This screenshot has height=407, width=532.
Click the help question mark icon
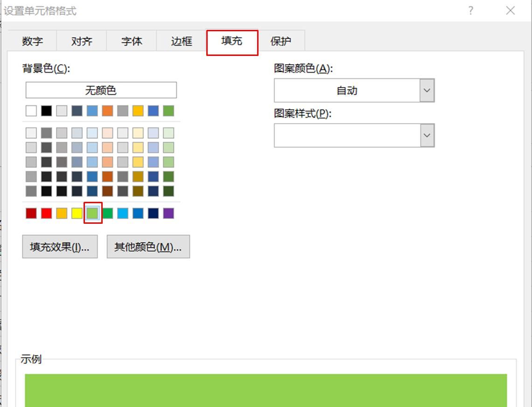pos(471,10)
